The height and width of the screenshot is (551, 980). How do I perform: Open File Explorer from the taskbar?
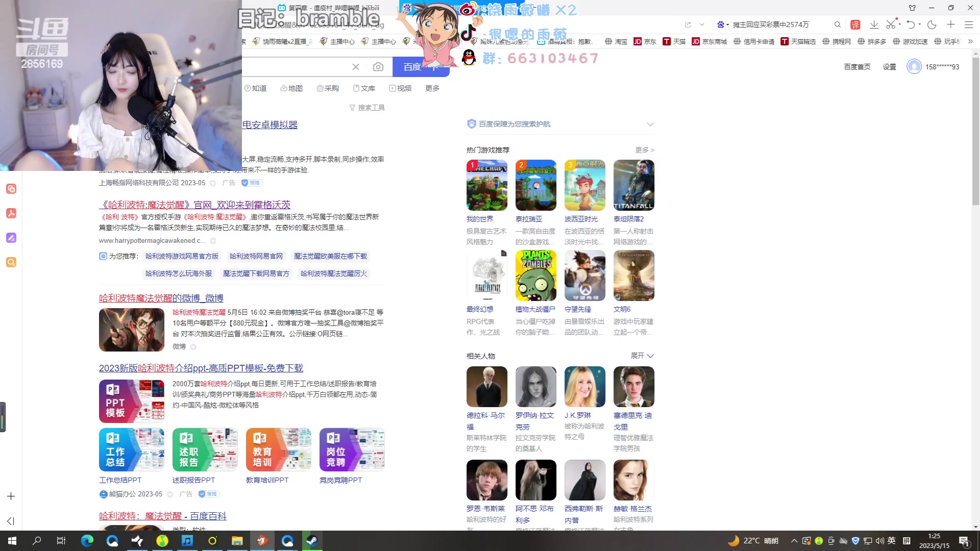coord(237,541)
